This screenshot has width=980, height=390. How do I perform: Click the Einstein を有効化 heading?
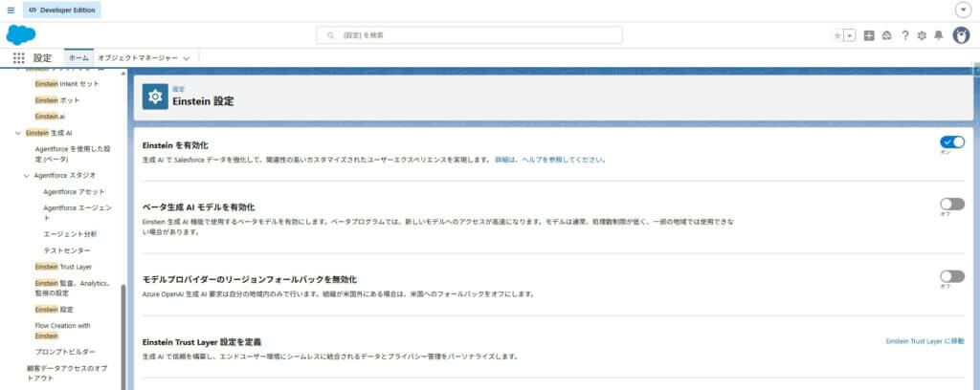click(176, 145)
